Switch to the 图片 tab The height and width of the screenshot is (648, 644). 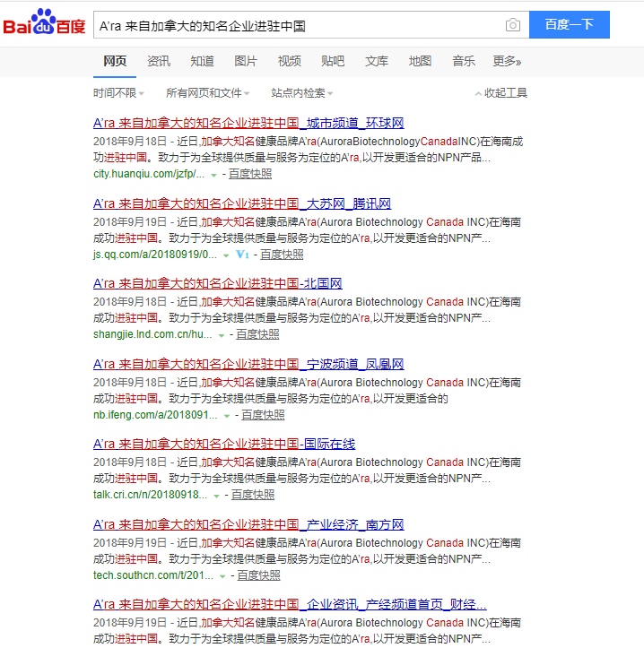[x=246, y=61]
